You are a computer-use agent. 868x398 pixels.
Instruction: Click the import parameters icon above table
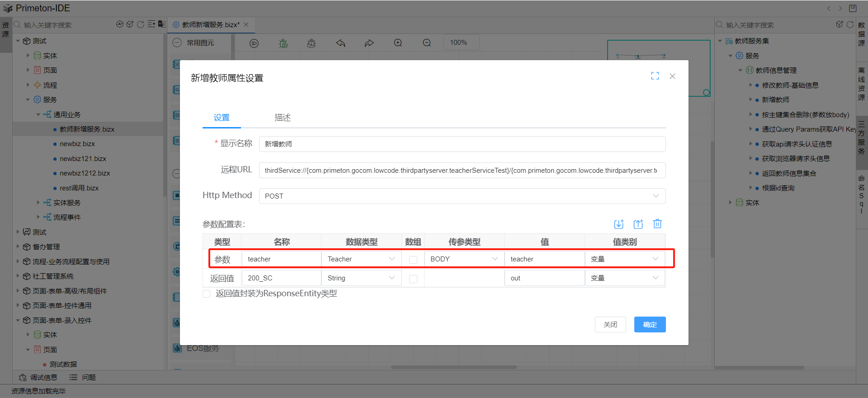[x=618, y=224]
